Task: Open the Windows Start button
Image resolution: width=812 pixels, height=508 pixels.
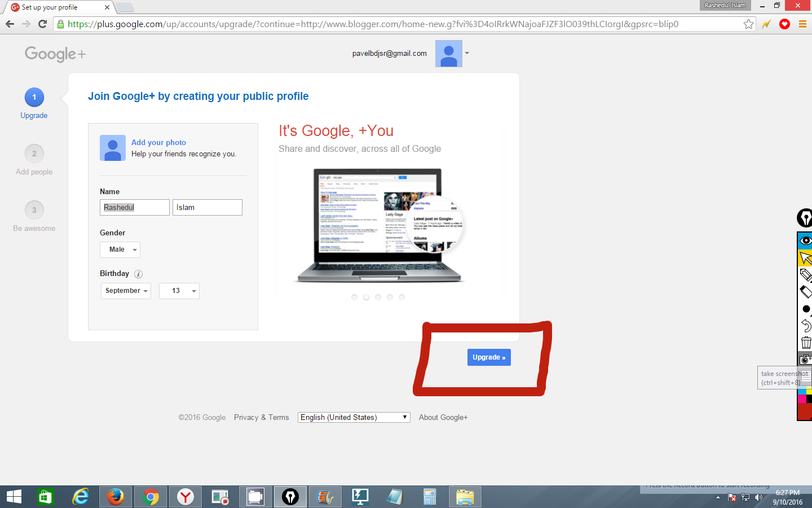Action: 14,497
